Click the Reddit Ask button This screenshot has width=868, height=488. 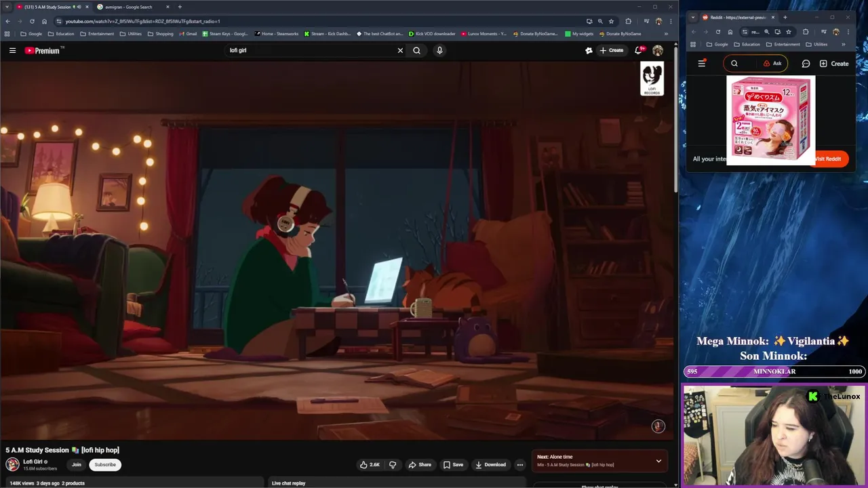click(772, 64)
